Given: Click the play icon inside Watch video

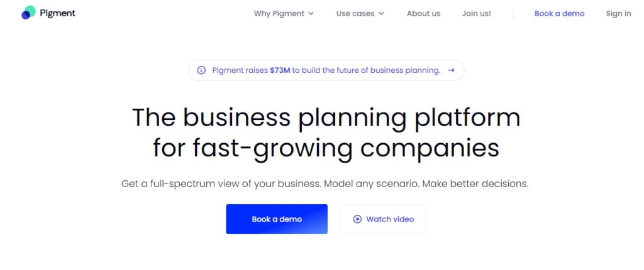Looking at the screenshot, I should pyautogui.click(x=357, y=219).
